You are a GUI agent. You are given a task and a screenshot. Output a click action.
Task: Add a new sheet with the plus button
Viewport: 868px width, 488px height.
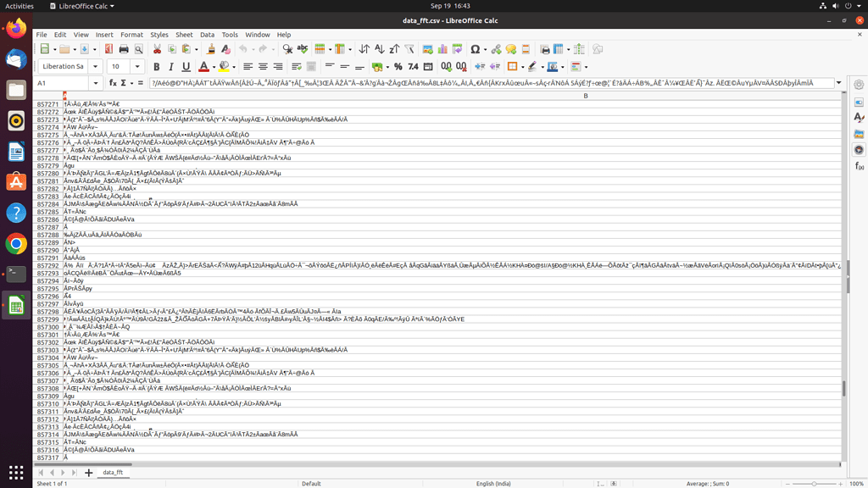point(88,474)
